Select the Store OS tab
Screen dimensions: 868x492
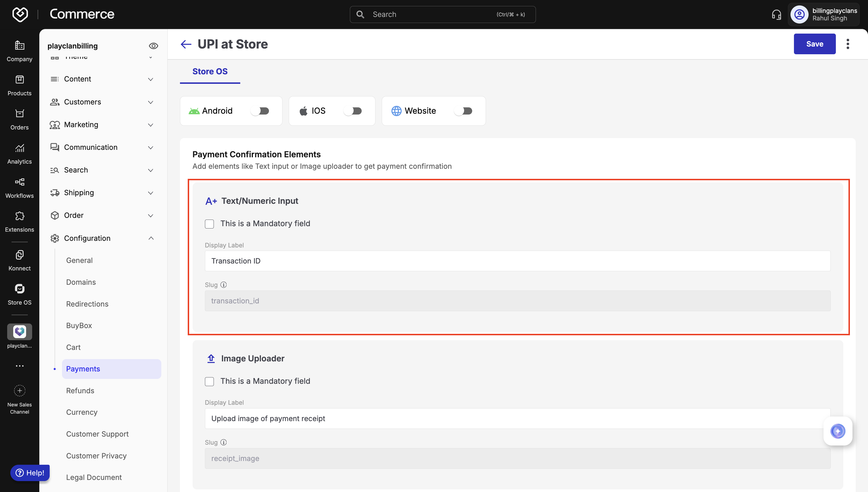point(210,71)
